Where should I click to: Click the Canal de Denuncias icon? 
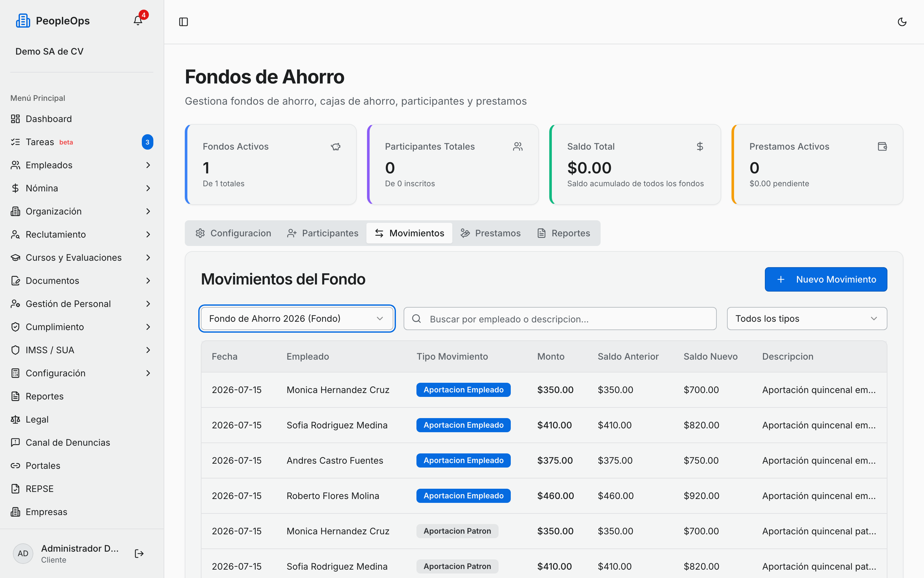tap(15, 442)
